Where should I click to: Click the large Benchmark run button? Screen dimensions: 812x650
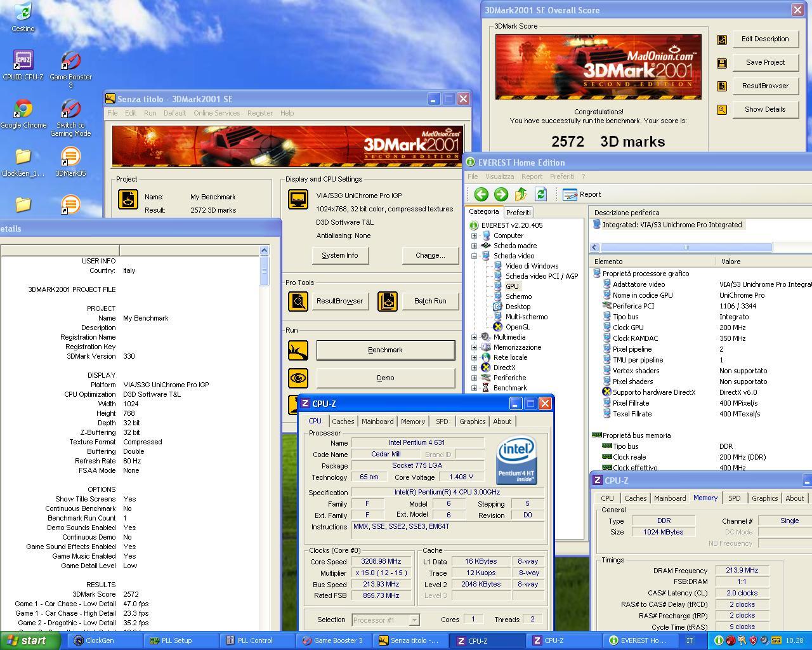pos(386,350)
